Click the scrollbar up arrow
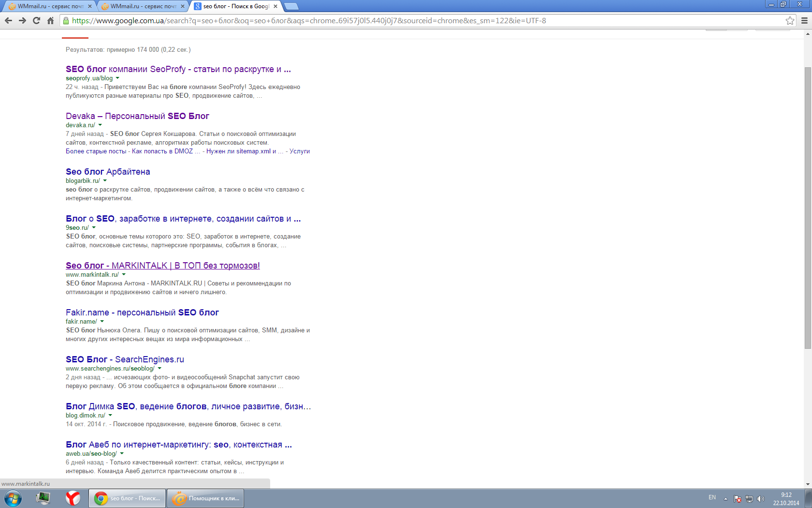 [x=808, y=34]
